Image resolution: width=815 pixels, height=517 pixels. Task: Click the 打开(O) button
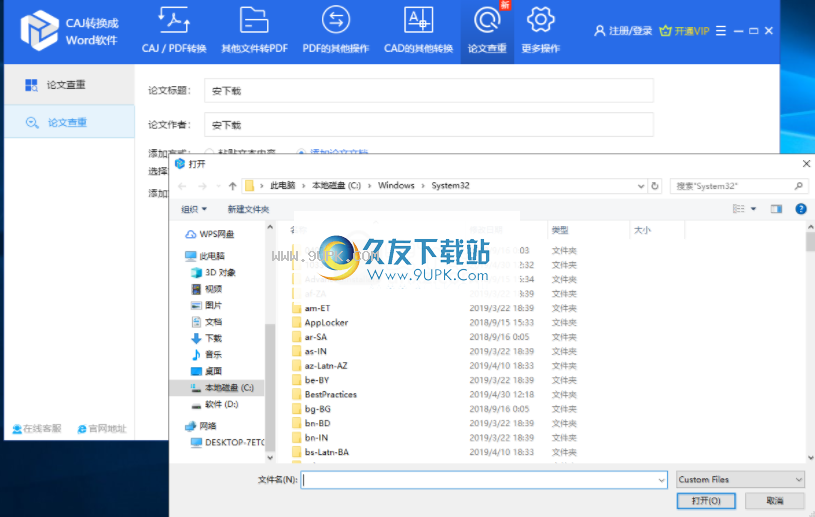coord(706,501)
